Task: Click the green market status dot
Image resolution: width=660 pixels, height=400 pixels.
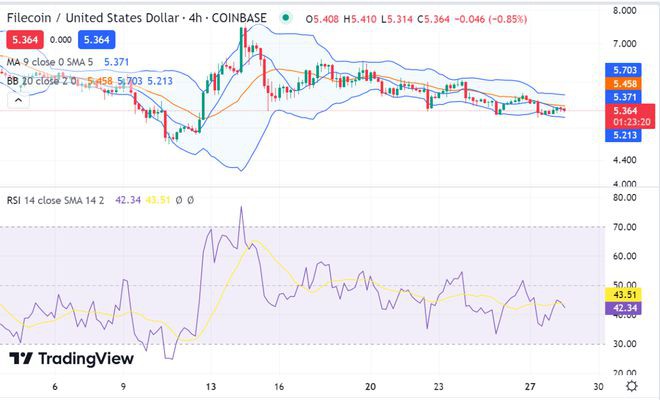Action: click(287, 18)
